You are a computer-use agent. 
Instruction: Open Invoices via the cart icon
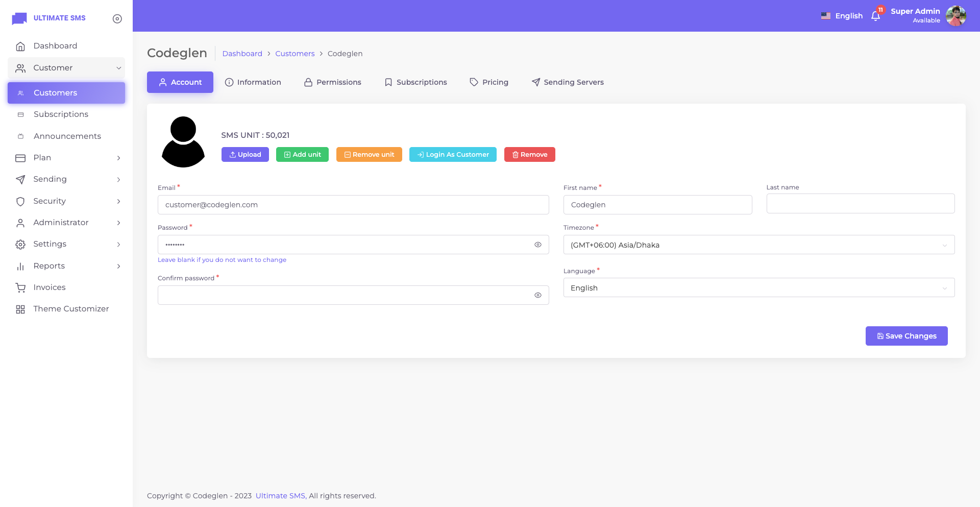20,287
